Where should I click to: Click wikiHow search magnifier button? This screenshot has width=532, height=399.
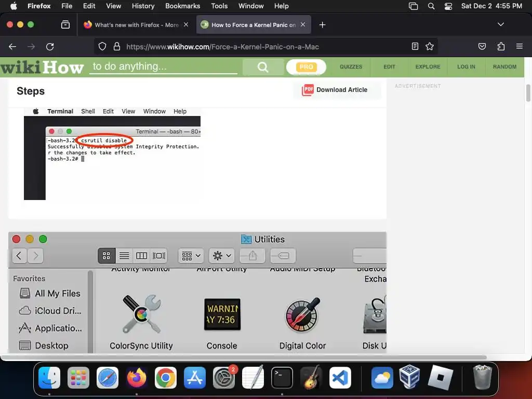(263, 67)
